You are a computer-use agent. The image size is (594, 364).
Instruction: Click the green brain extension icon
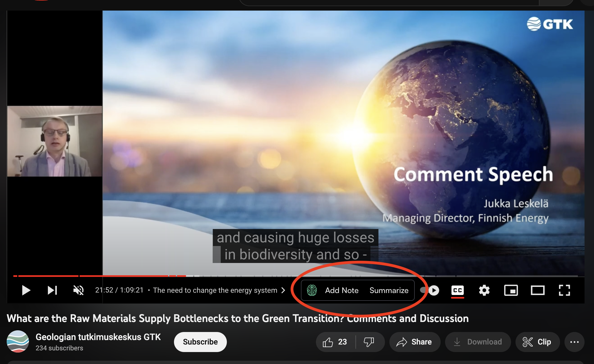[312, 290]
